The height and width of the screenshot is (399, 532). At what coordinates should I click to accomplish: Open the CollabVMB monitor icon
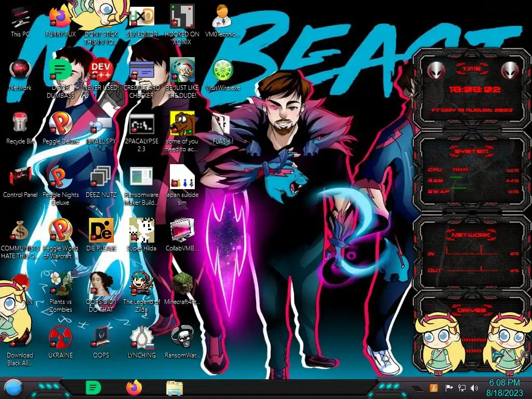pyautogui.click(x=182, y=230)
